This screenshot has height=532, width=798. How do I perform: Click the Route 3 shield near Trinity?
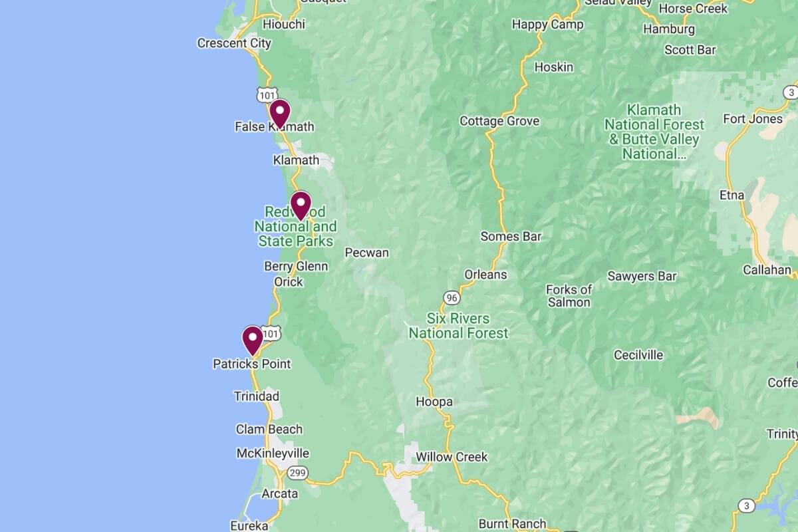(747, 506)
